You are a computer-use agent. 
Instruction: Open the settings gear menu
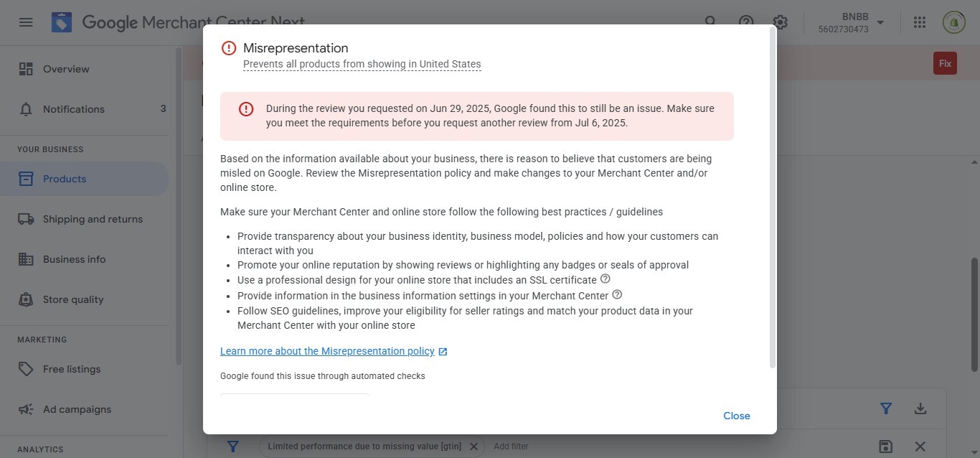click(780, 22)
